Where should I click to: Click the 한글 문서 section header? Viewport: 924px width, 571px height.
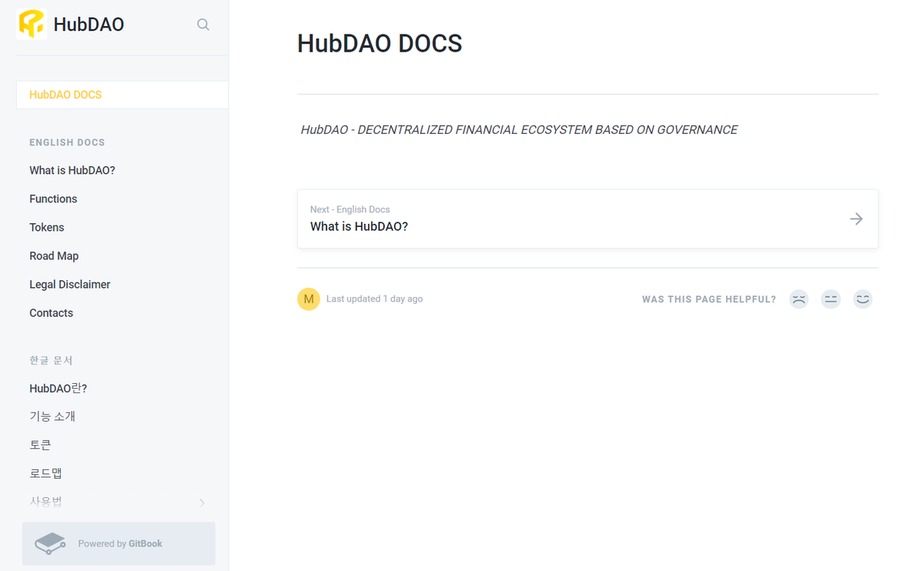[51, 360]
